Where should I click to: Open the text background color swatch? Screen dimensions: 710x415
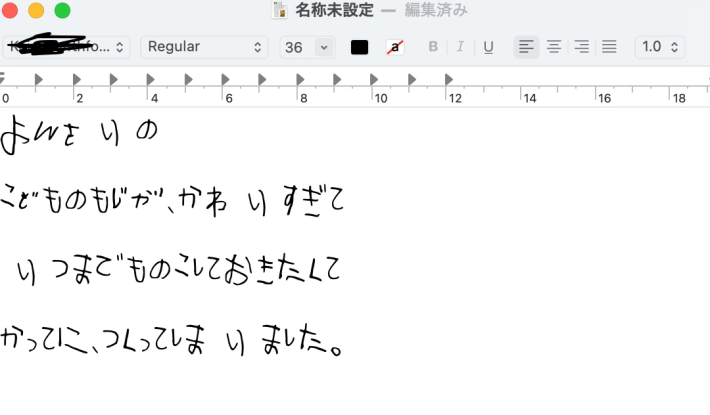point(395,47)
